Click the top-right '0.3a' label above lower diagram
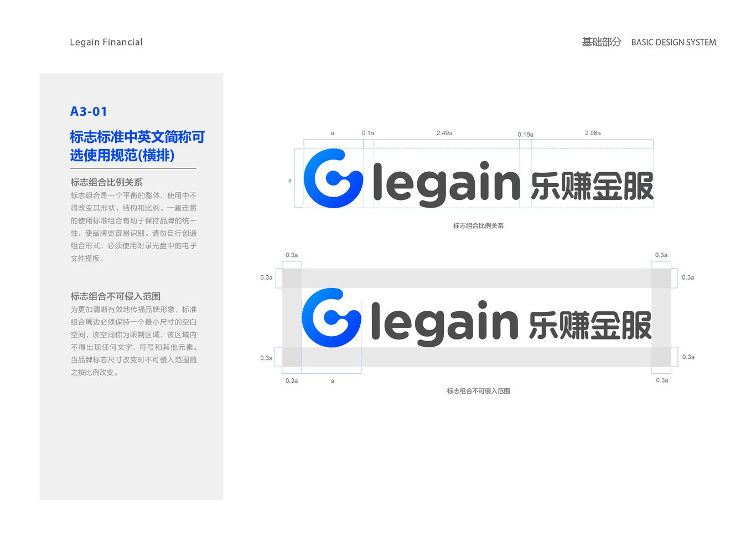The height and width of the screenshot is (535, 756). [661, 255]
